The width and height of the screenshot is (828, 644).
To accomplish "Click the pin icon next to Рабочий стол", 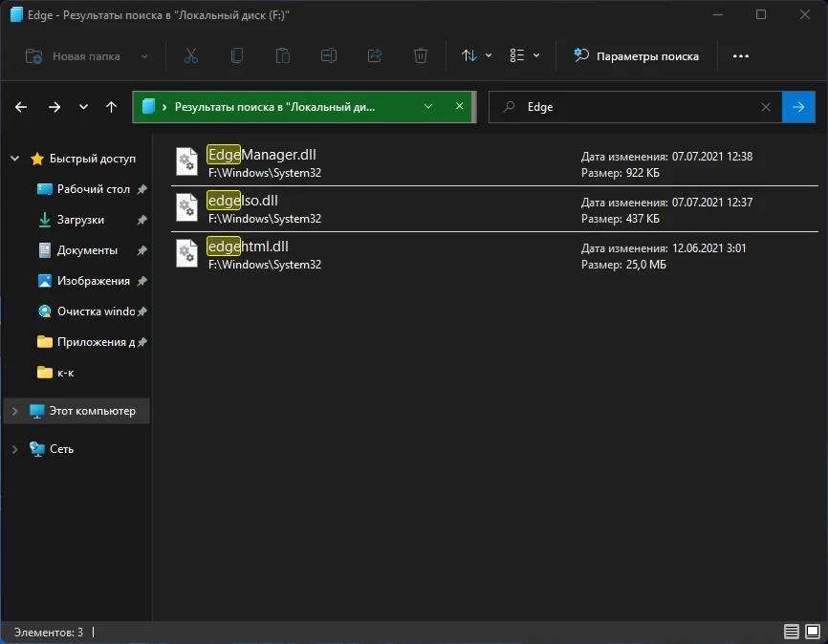I will (x=142, y=189).
